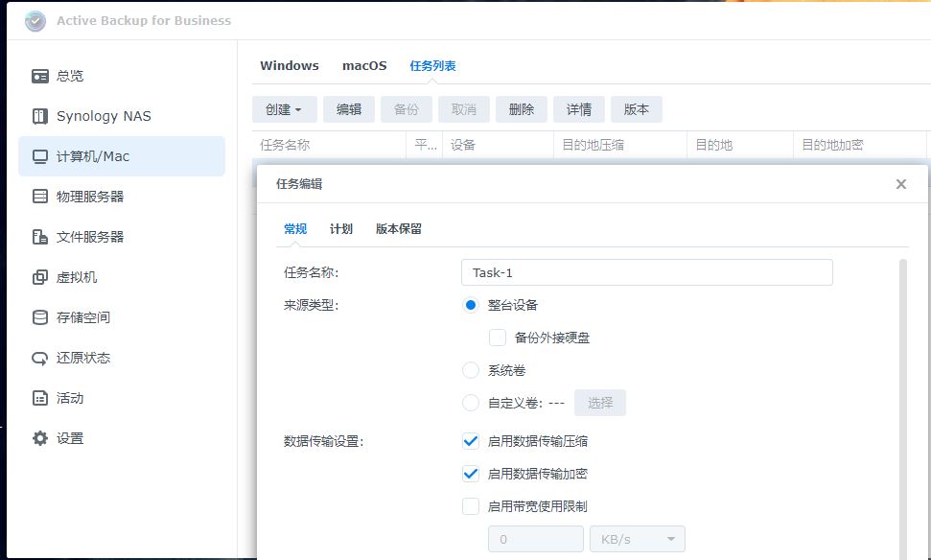Switch to the macOS tab
This screenshot has width=931, height=560.
point(364,66)
